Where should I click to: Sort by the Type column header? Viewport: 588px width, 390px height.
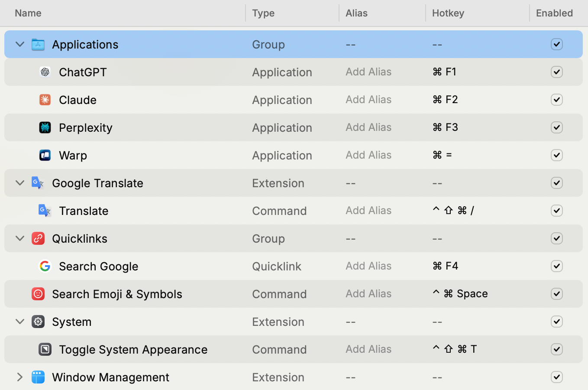(263, 13)
